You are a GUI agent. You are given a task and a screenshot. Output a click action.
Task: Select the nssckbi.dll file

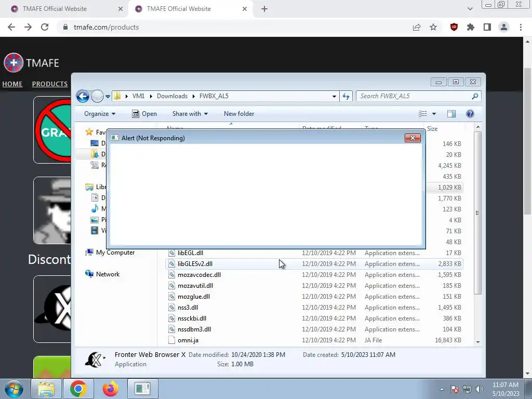pos(314,318)
